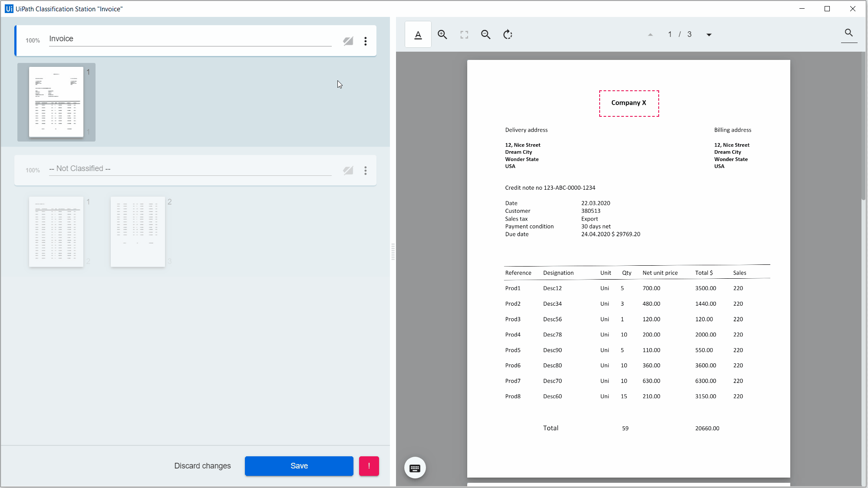Maximize the Classification Station window
Viewport: 868px width, 488px height.
point(827,9)
